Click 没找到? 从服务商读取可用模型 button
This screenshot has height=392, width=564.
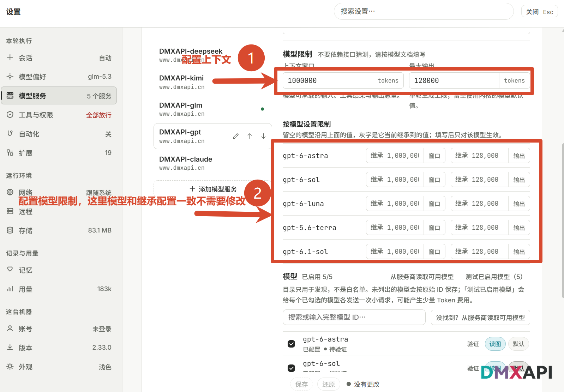(480, 318)
